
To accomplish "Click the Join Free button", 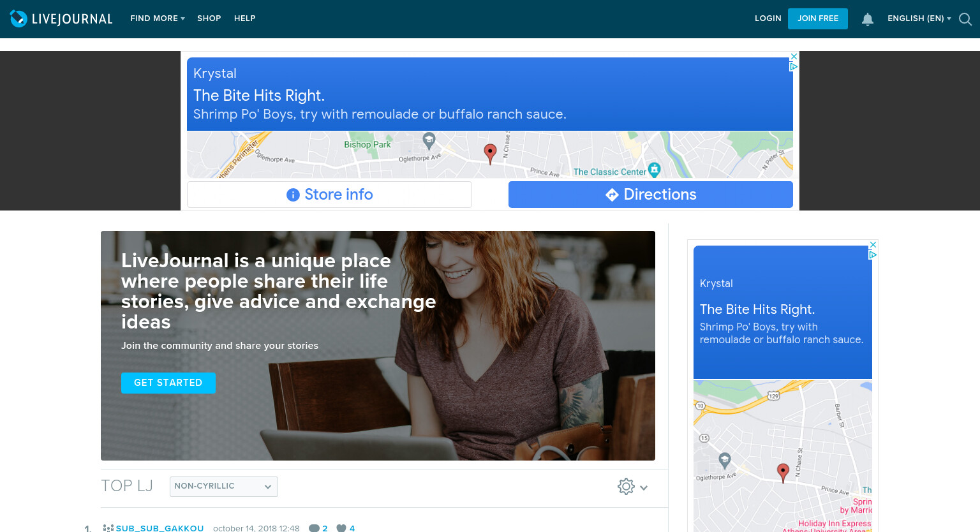I will click(x=818, y=18).
